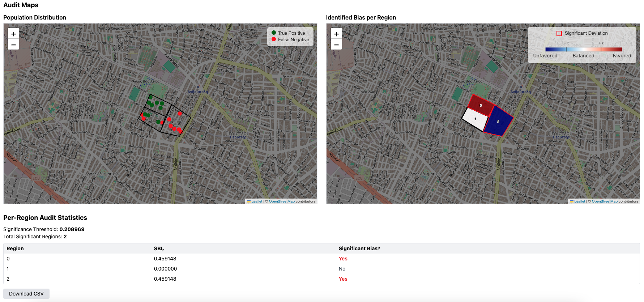This screenshot has height=302, width=644.
Task: Click the SBI value 0.459148 in row 2
Action: point(165,279)
